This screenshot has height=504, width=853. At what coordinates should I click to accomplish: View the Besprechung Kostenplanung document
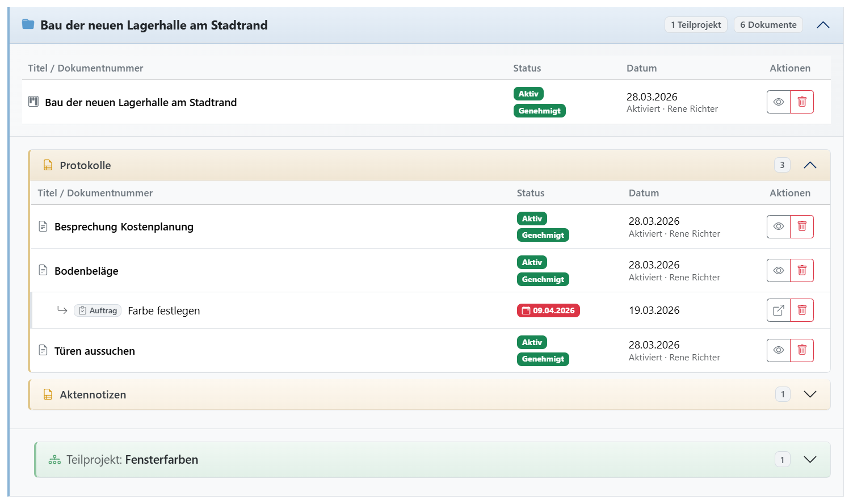778,226
